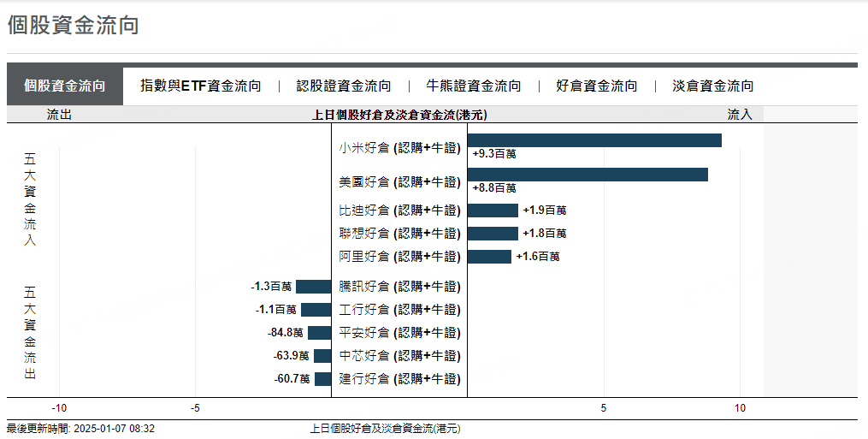Select the 個股資金流向 tab

[x=65, y=86]
